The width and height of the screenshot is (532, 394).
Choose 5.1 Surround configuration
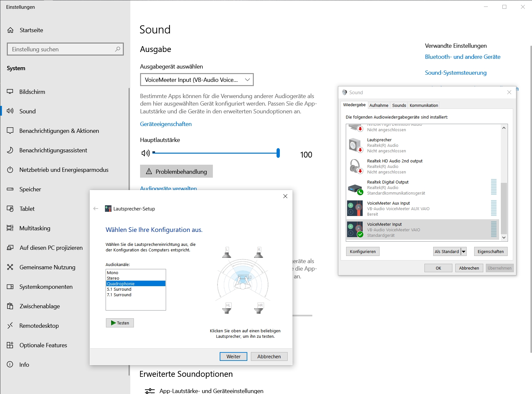(x=136, y=289)
